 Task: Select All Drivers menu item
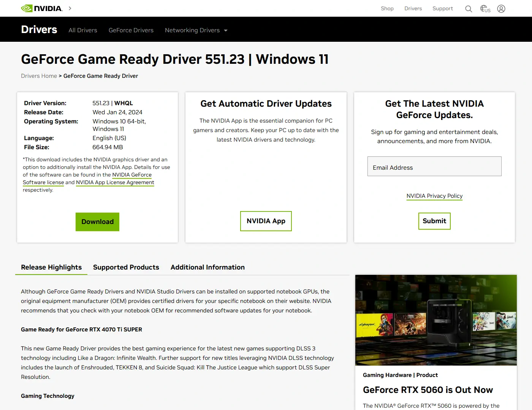(83, 30)
